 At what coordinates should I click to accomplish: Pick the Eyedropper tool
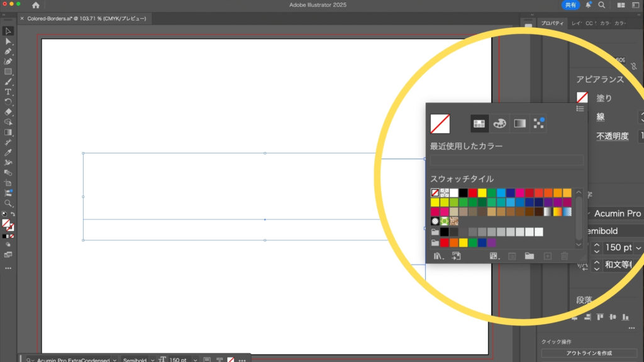point(8,153)
